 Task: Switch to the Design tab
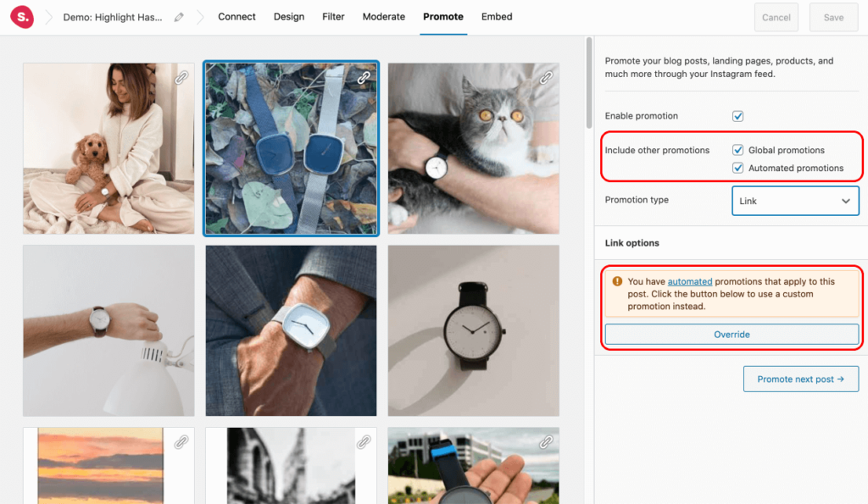pyautogui.click(x=288, y=16)
